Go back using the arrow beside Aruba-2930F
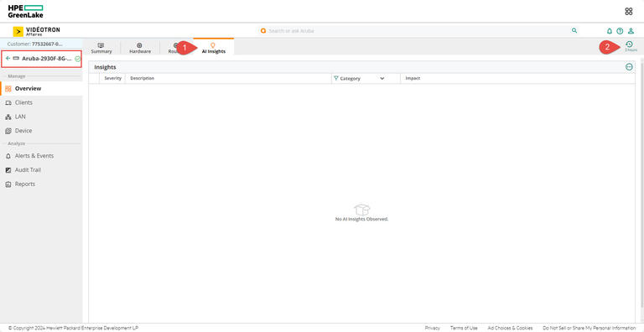 (x=8, y=59)
